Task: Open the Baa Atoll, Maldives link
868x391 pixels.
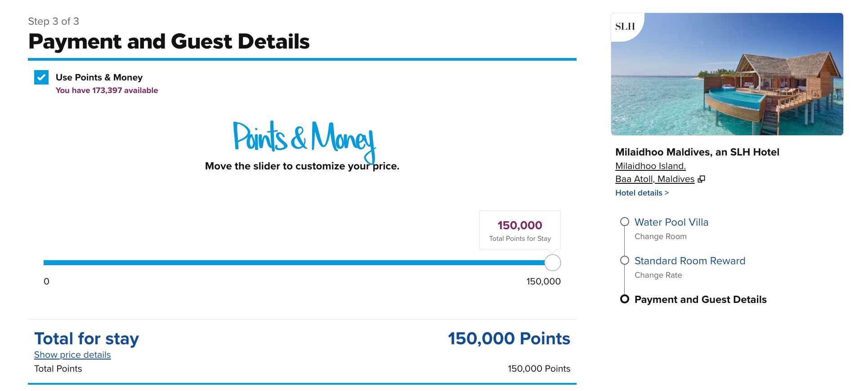Action: pyautogui.click(x=654, y=179)
